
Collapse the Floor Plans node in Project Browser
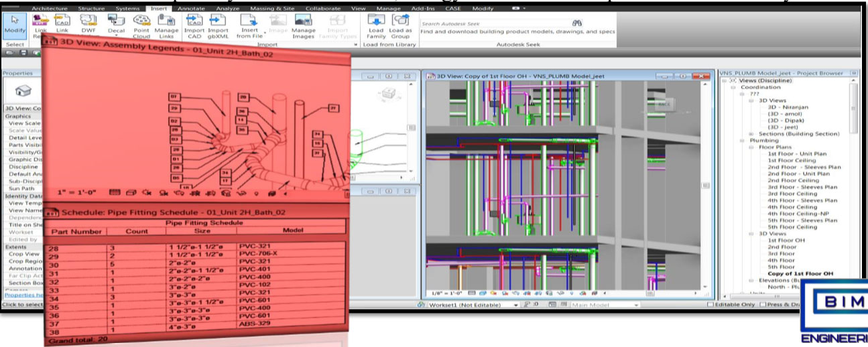[752, 147]
